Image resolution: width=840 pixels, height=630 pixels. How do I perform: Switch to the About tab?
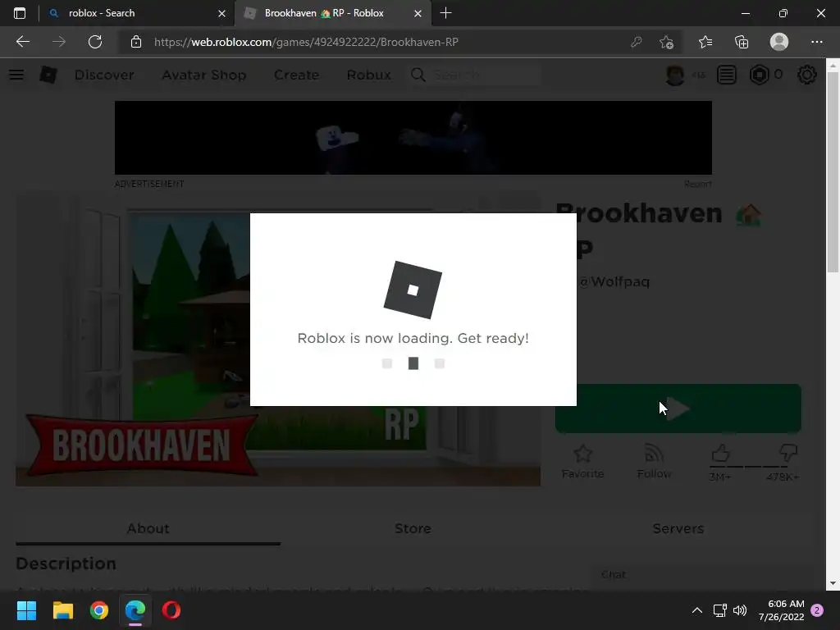(148, 529)
